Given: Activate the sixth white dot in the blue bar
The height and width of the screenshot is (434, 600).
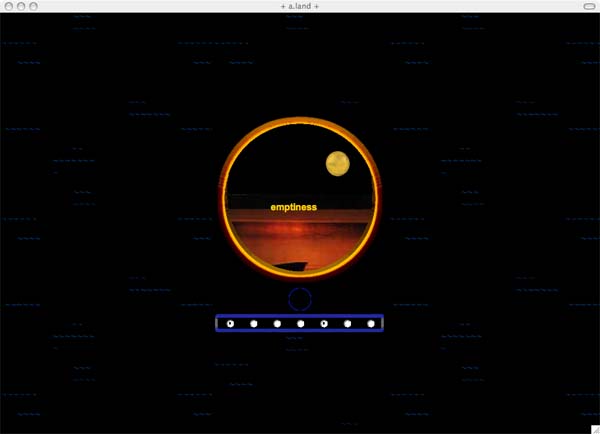Looking at the screenshot, I should tap(347, 324).
